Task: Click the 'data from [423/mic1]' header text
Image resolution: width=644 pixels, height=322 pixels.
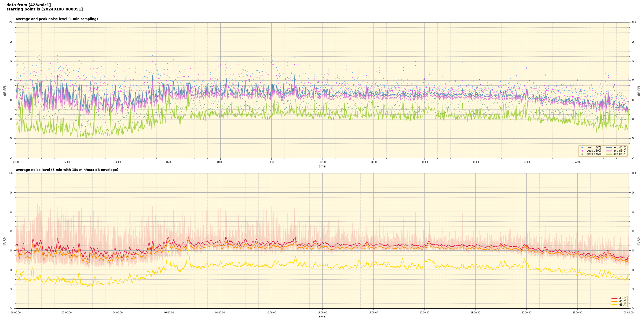Action: (x=28, y=5)
